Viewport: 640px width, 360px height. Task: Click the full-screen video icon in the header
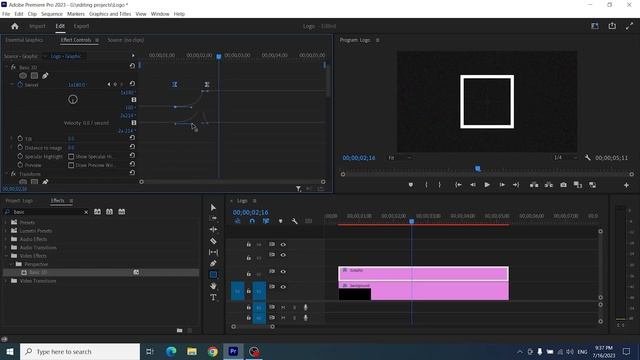(629, 26)
